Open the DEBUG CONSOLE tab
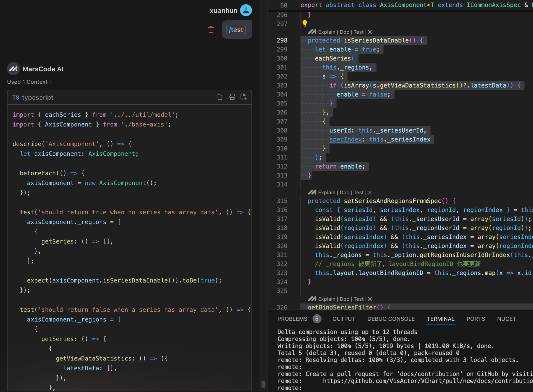 point(391,319)
